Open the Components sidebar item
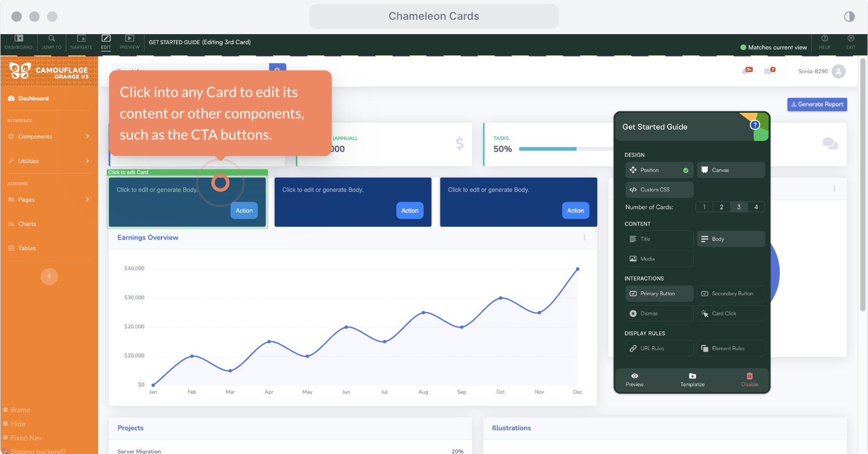The height and width of the screenshot is (454, 868). click(49, 136)
